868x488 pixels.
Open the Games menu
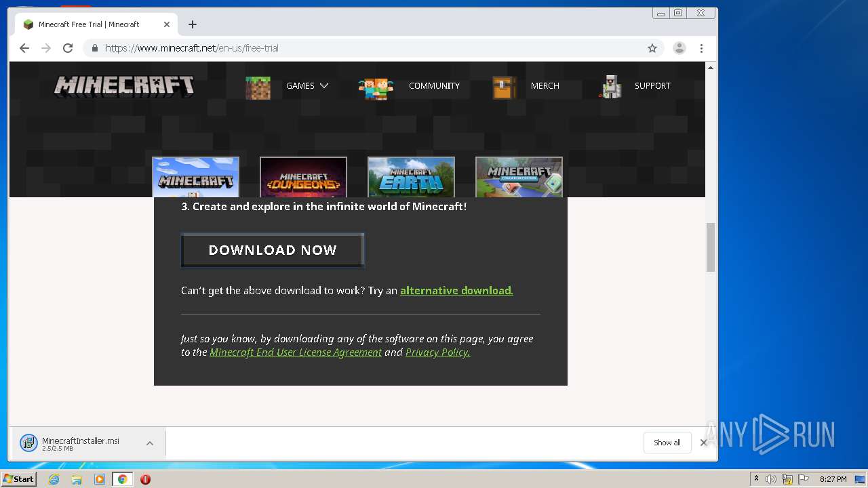click(300, 86)
